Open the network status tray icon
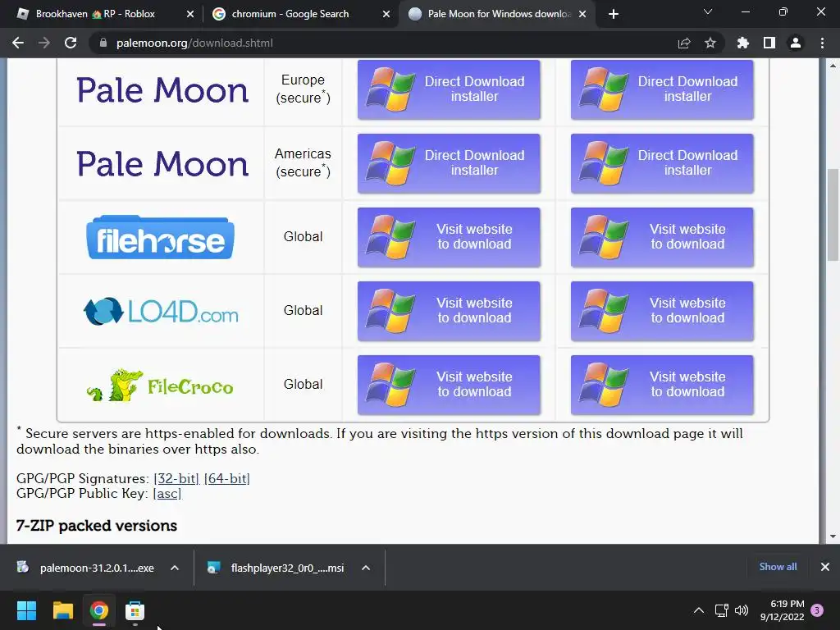The image size is (840, 630). point(722,610)
